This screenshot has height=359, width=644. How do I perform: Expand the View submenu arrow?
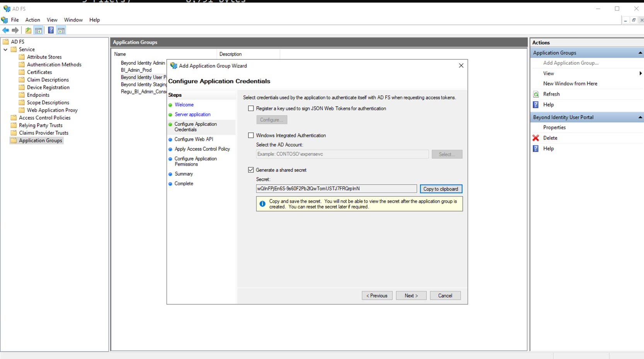640,73
